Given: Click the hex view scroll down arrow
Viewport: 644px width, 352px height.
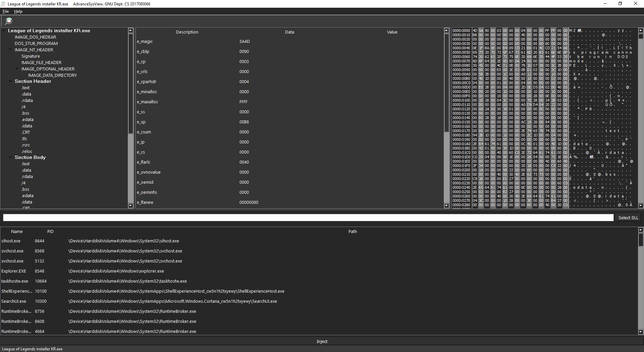Looking at the screenshot, I should click(641, 206).
